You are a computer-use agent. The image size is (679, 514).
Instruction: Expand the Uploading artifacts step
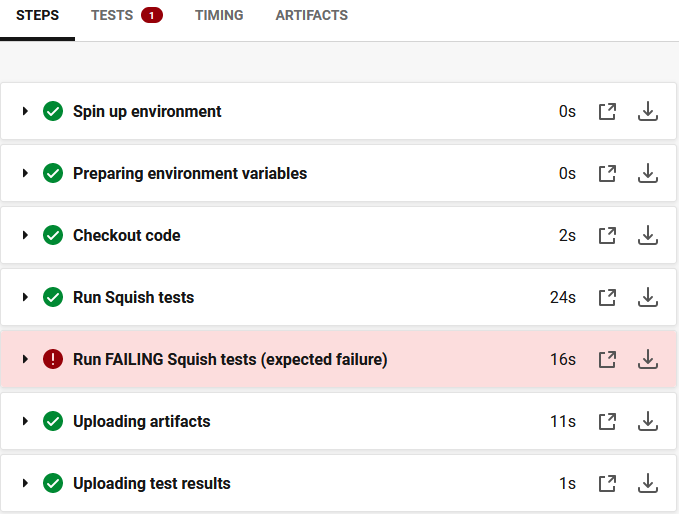click(25, 422)
